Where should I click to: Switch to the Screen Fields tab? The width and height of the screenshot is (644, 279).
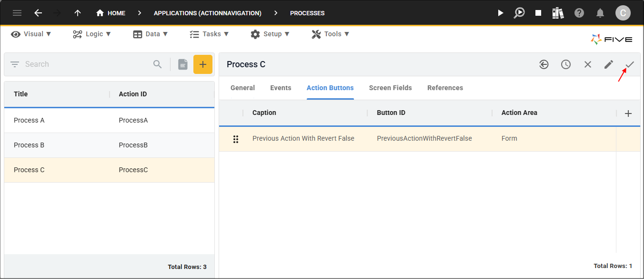(x=390, y=88)
